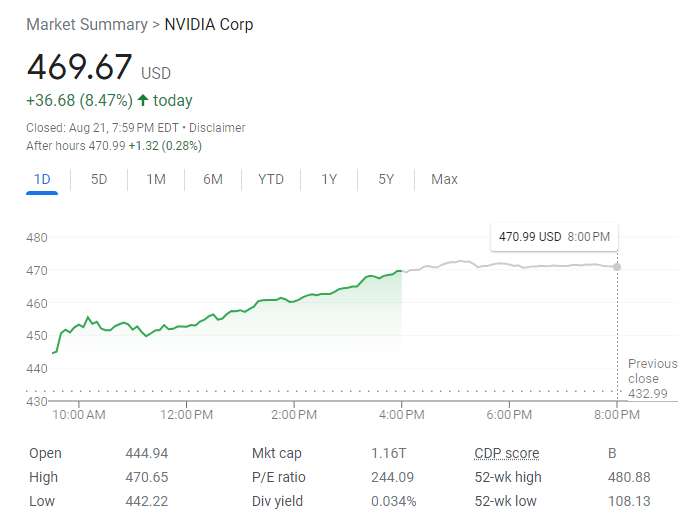Click the 469.67 stock price
The image size is (695, 522).
coord(79,68)
